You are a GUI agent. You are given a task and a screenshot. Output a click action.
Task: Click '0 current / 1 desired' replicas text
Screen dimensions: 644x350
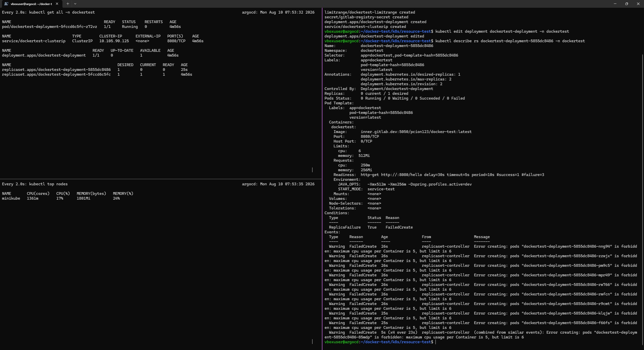[x=384, y=94]
